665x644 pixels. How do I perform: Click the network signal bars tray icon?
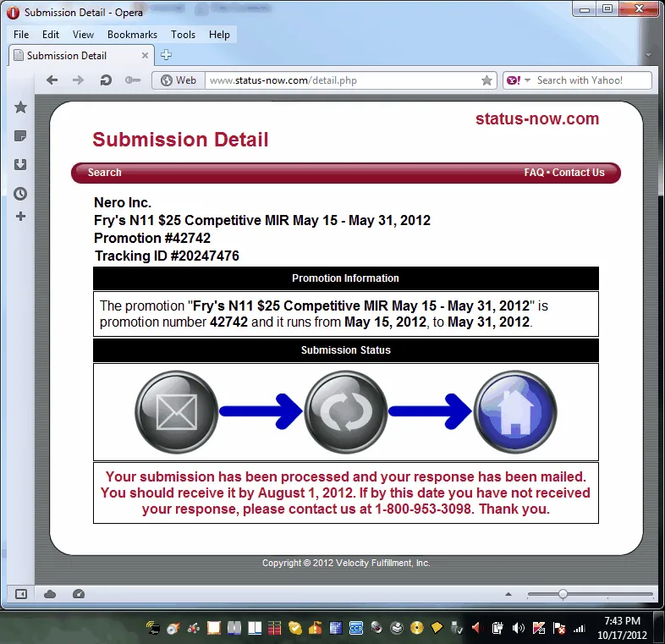580,628
